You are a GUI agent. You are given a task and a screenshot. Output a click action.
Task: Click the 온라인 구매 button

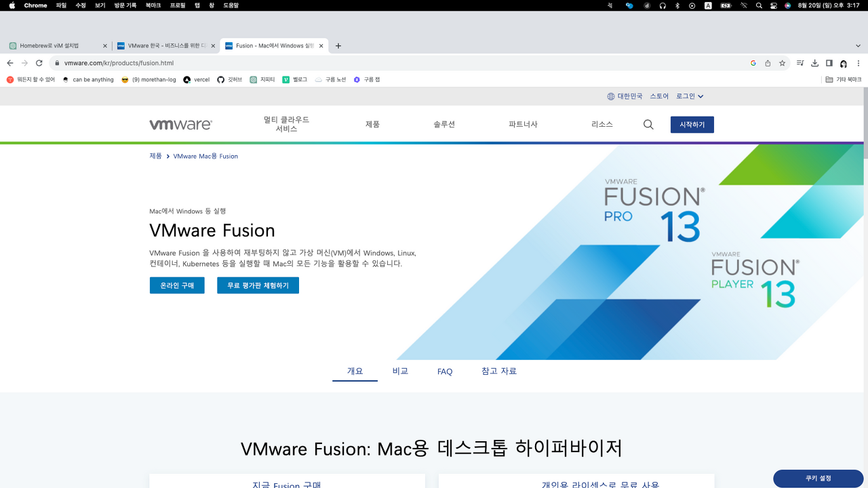177,285
